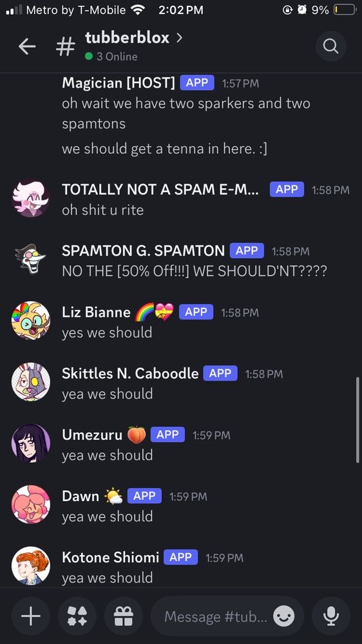The width and height of the screenshot is (362, 644).
Task: Tap the TOTALLY NOT A SPAM E-M... username
Action: point(160,189)
